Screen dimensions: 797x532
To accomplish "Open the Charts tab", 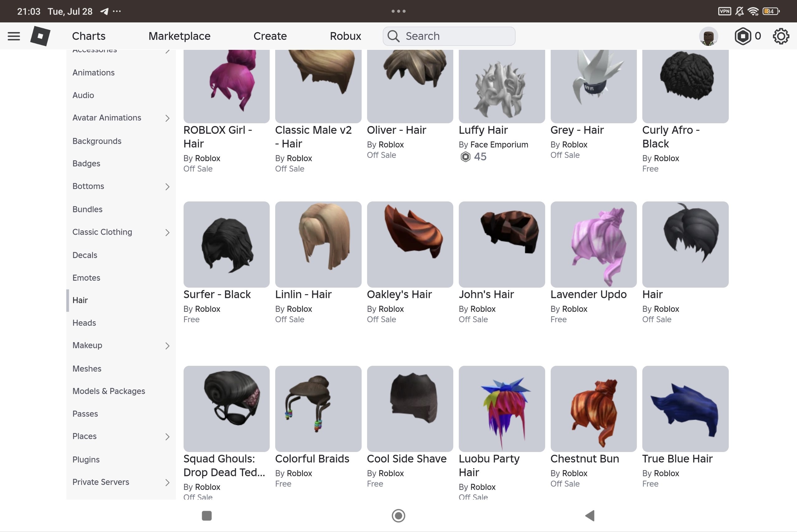I will coord(88,36).
